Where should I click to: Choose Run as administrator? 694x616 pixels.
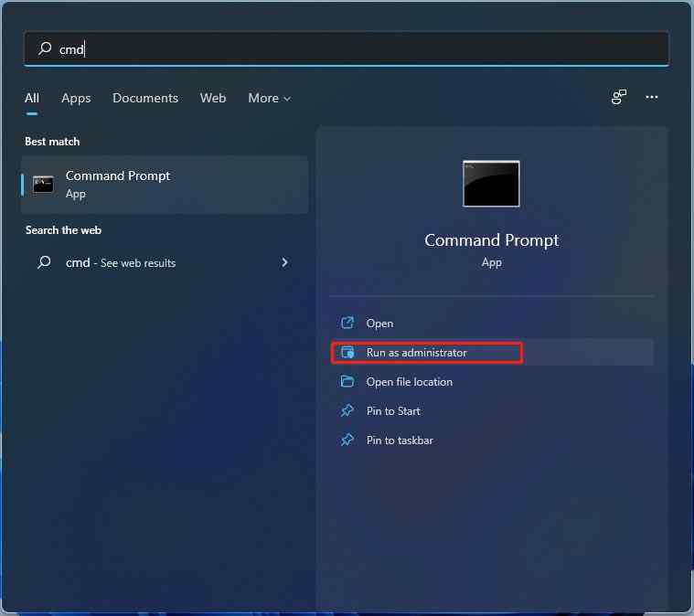tap(491, 352)
